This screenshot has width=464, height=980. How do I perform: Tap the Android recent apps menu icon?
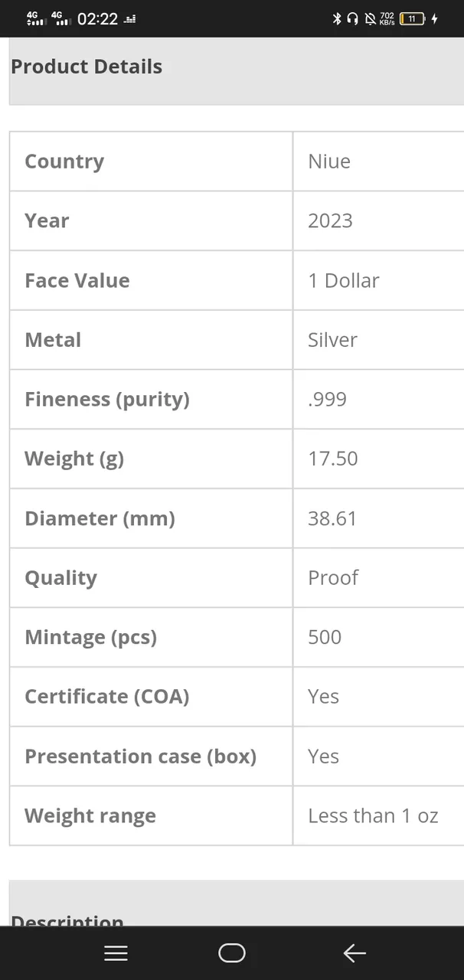click(x=116, y=953)
